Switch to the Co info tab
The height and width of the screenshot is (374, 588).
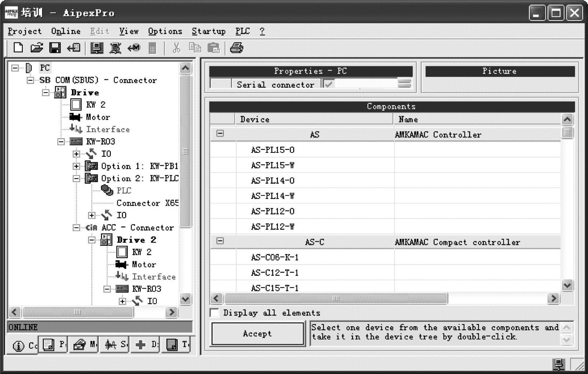point(22,345)
